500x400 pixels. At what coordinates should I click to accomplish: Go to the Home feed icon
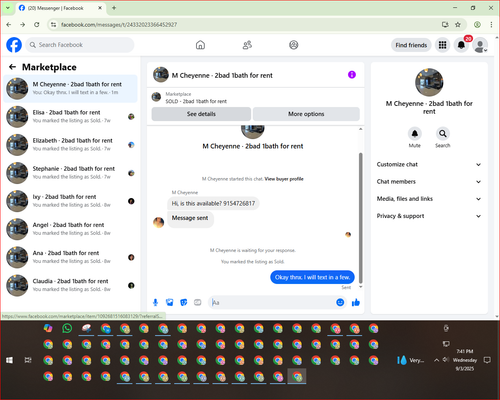click(x=200, y=45)
